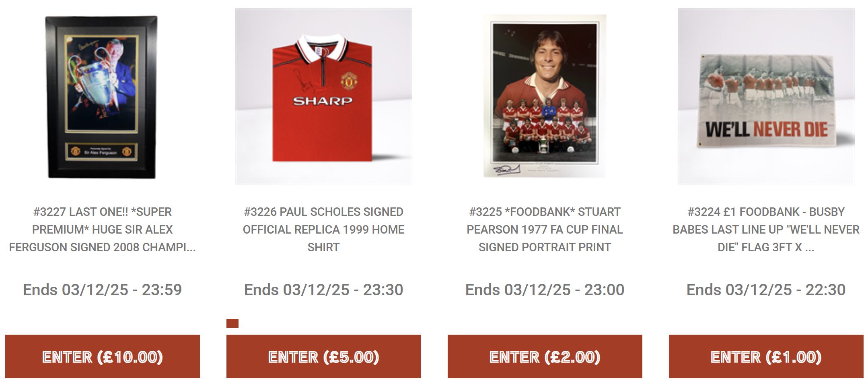Click the Ends 03/12/25 - 23:59 text
This screenshot has width=868, height=383.
pyautogui.click(x=102, y=290)
